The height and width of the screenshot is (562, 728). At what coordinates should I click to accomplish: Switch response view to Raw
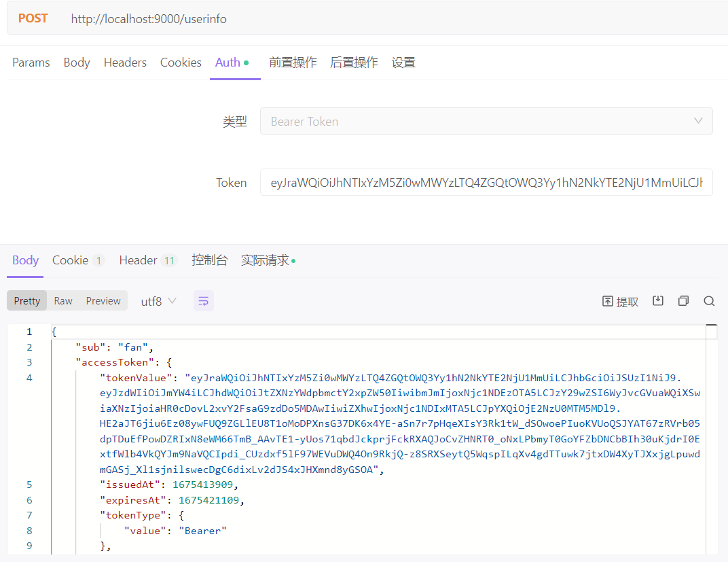63,301
